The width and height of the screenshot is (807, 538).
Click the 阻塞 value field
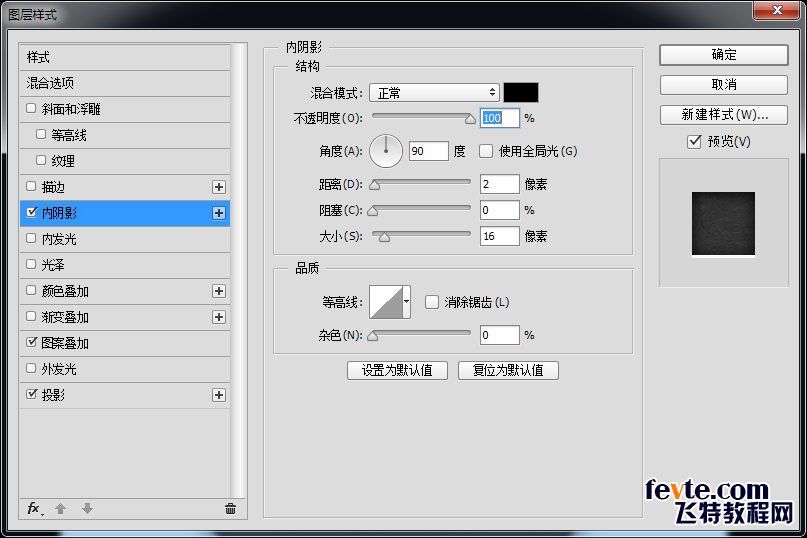pyautogui.click(x=499, y=210)
